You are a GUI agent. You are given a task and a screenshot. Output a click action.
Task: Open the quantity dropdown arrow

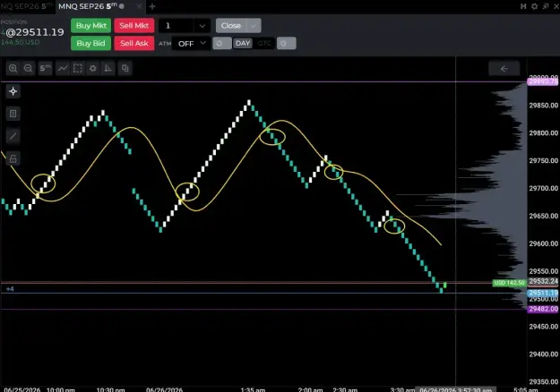(x=202, y=26)
